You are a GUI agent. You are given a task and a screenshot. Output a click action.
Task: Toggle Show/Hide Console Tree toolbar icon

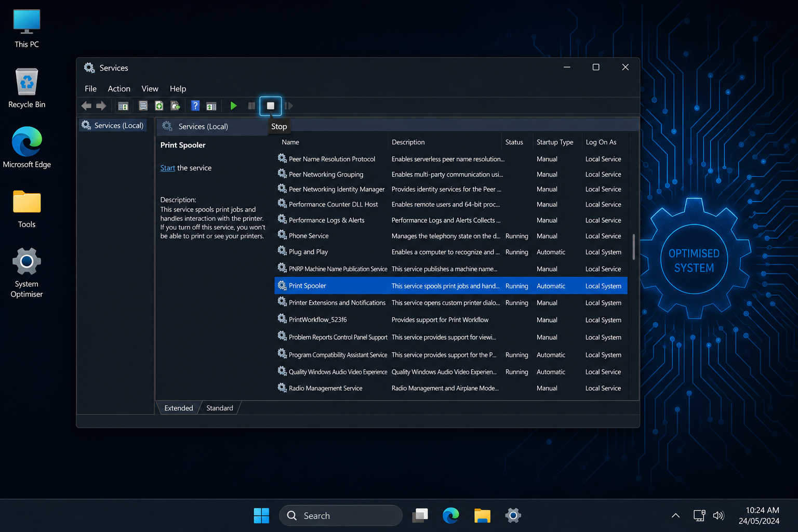[x=123, y=106]
